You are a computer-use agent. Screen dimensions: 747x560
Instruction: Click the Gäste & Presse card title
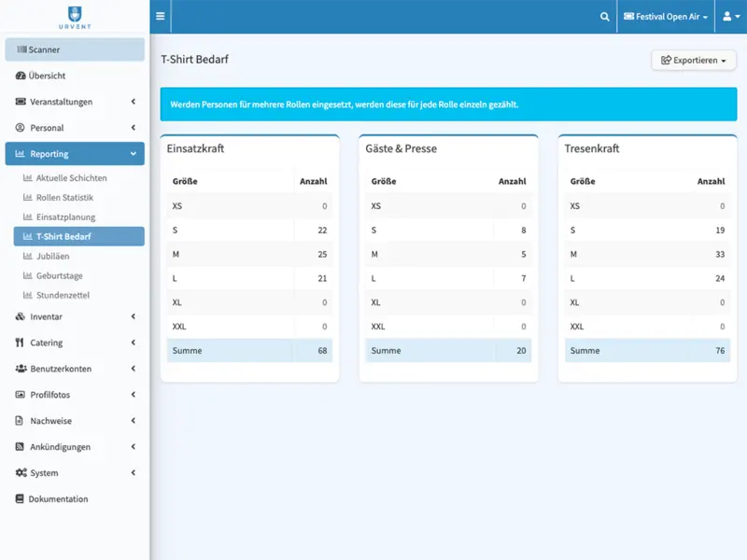pos(402,148)
